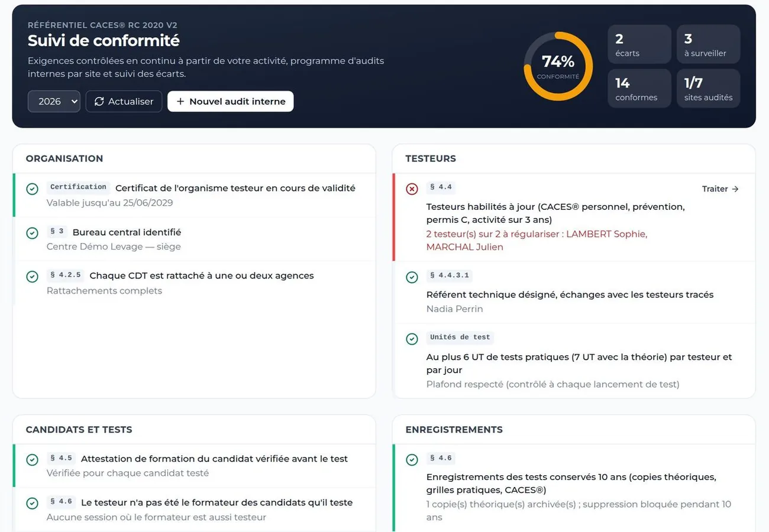Click the check icon for Référent technique désigné
This screenshot has width=769, height=532.
(x=412, y=277)
